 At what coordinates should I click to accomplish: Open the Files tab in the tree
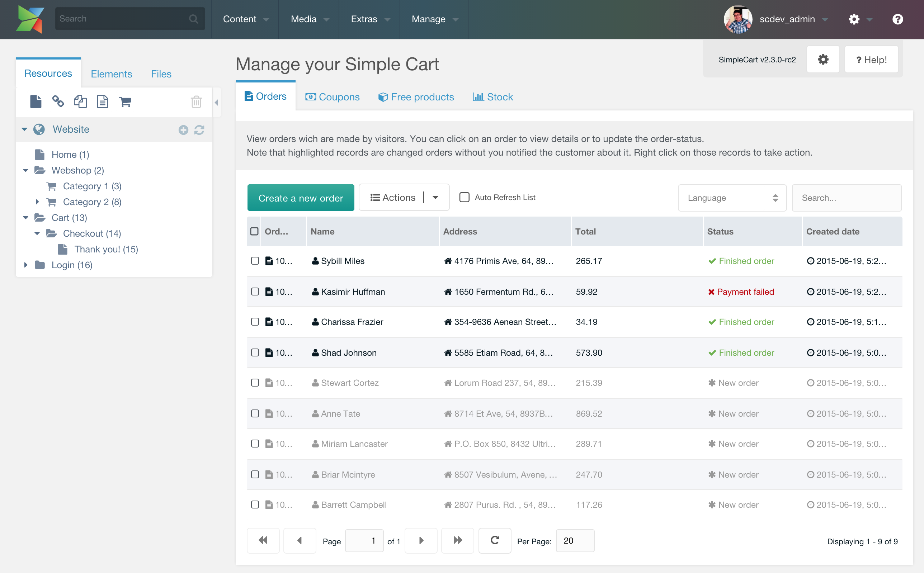point(161,74)
